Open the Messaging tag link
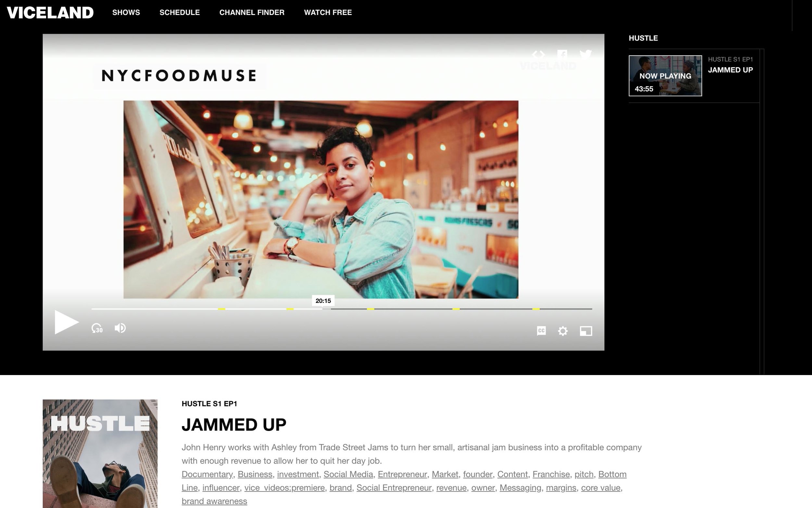The width and height of the screenshot is (812, 508). [x=520, y=488]
